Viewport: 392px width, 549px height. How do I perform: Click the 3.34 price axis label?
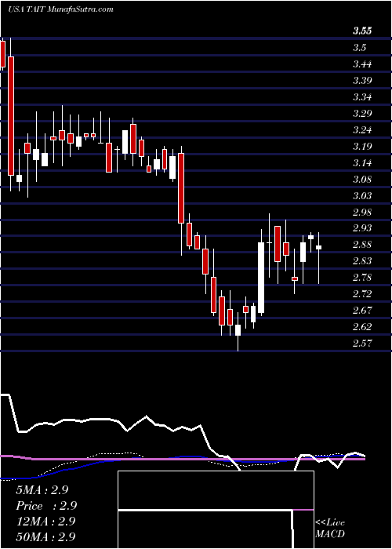[362, 97]
